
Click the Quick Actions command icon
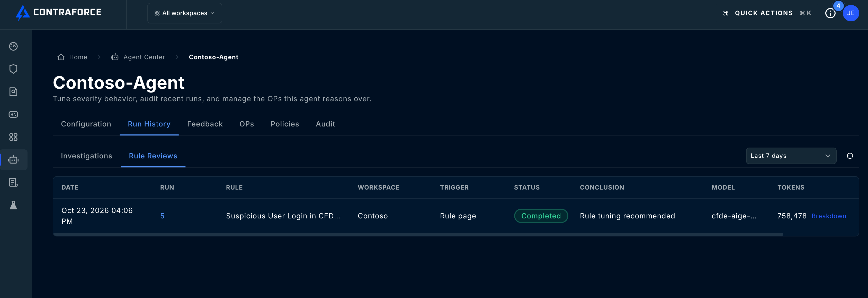[726, 13]
